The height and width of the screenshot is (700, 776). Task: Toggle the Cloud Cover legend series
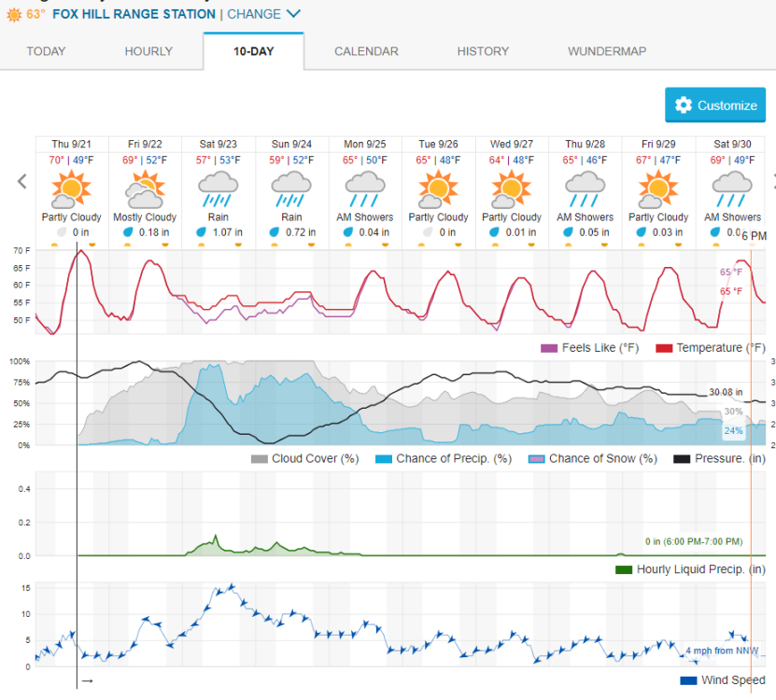point(304,459)
